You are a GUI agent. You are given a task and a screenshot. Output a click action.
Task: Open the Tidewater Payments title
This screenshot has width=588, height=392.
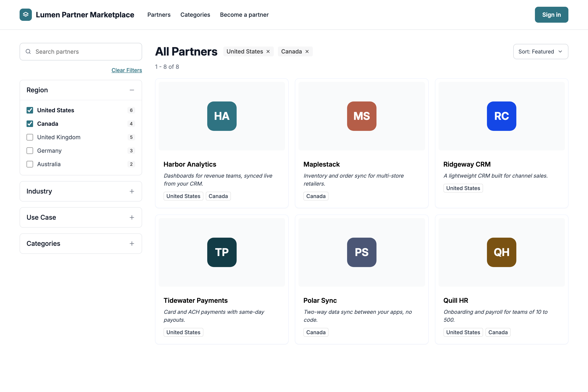click(196, 301)
